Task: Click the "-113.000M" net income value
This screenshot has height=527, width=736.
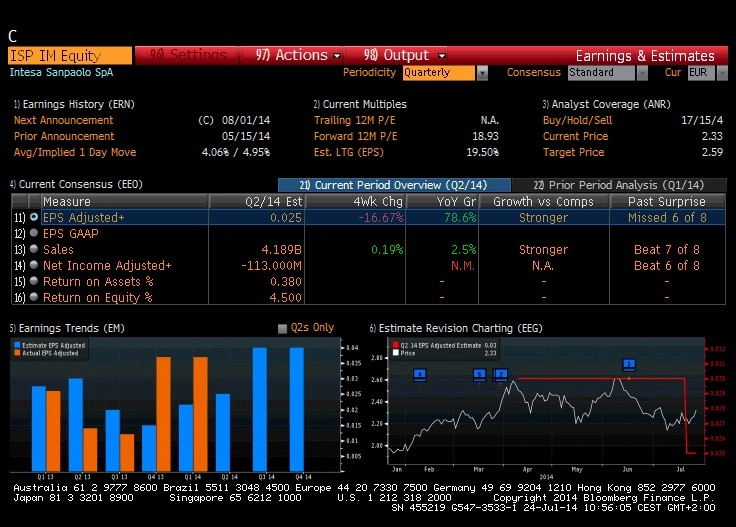Action: tap(271, 266)
